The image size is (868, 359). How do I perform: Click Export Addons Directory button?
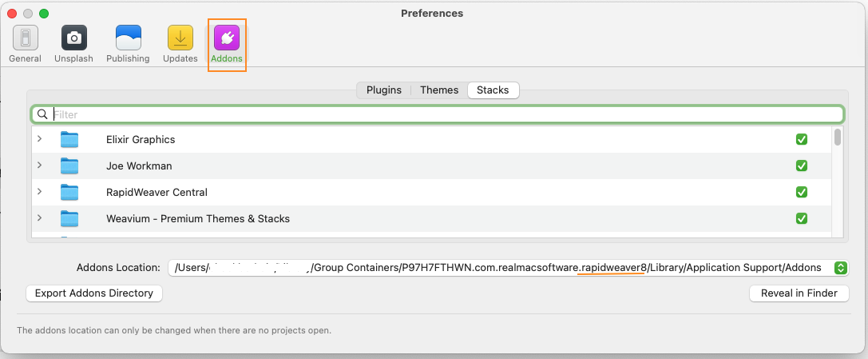tap(94, 293)
